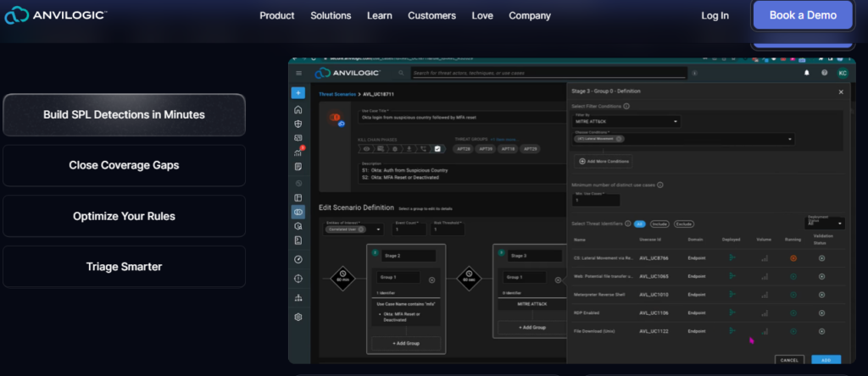868x376 pixels.
Task: Open the Deployment Status dropdown
Action: [825, 222]
